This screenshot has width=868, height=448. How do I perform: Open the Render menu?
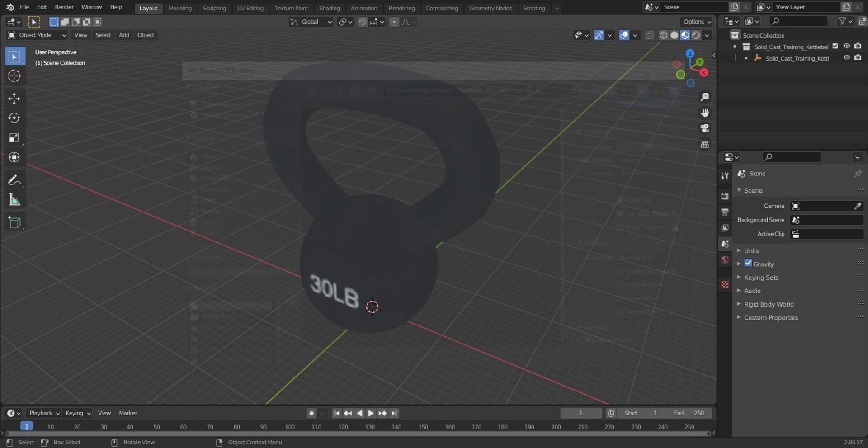pyautogui.click(x=64, y=7)
